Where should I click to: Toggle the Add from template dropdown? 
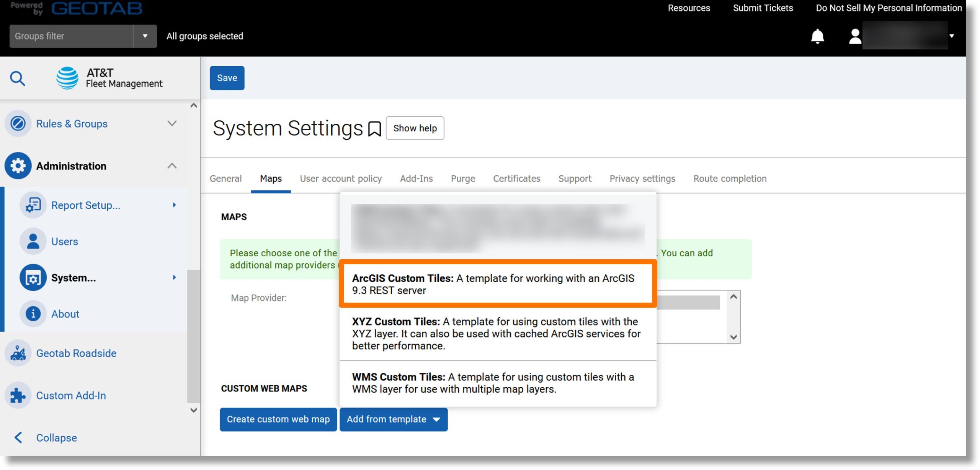click(x=394, y=419)
